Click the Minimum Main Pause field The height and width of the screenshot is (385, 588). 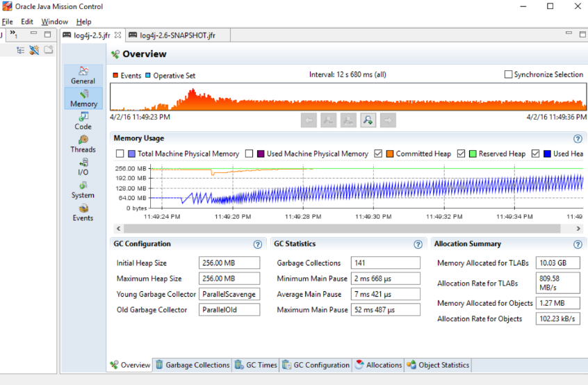pos(386,279)
